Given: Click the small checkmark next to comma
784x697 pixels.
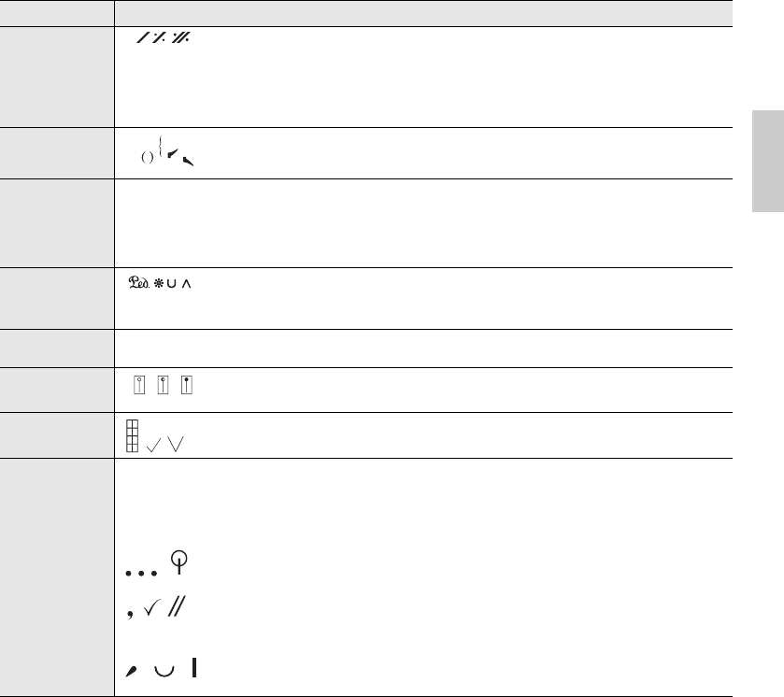Looking at the screenshot, I should (148, 611).
